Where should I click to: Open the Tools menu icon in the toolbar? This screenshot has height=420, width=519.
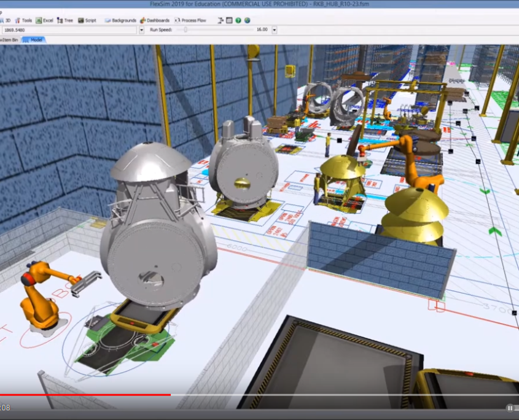tap(23, 20)
